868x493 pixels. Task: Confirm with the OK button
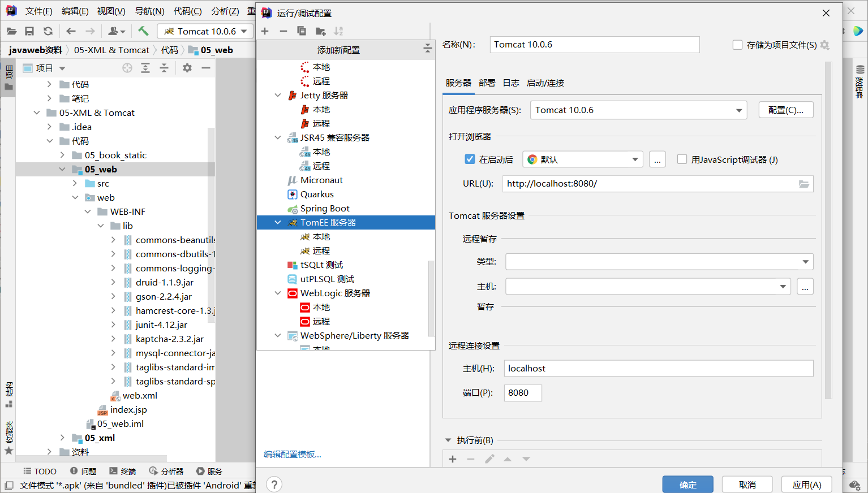pos(687,485)
